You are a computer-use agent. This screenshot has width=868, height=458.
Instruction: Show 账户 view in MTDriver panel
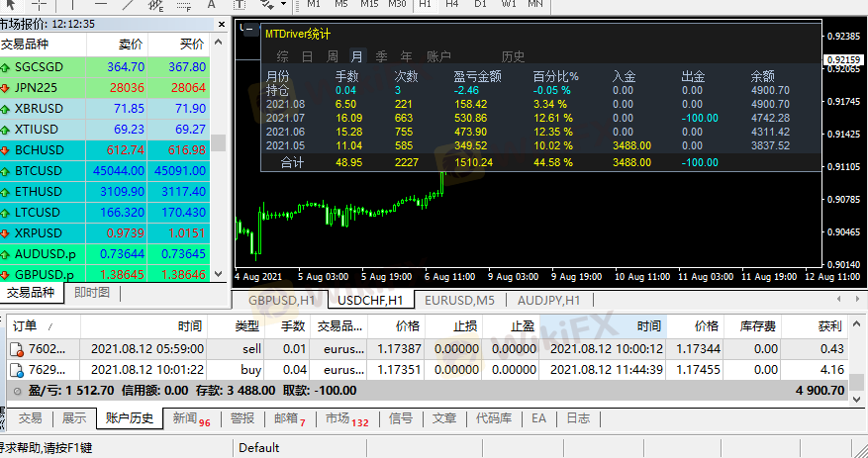tap(437, 56)
